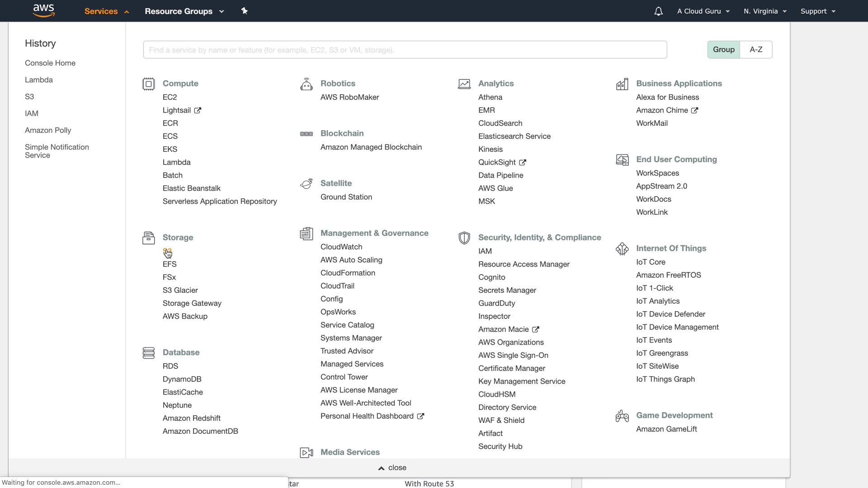Click the AWS logo icon
The image size is (868, 488).
[x=44, y=11]
